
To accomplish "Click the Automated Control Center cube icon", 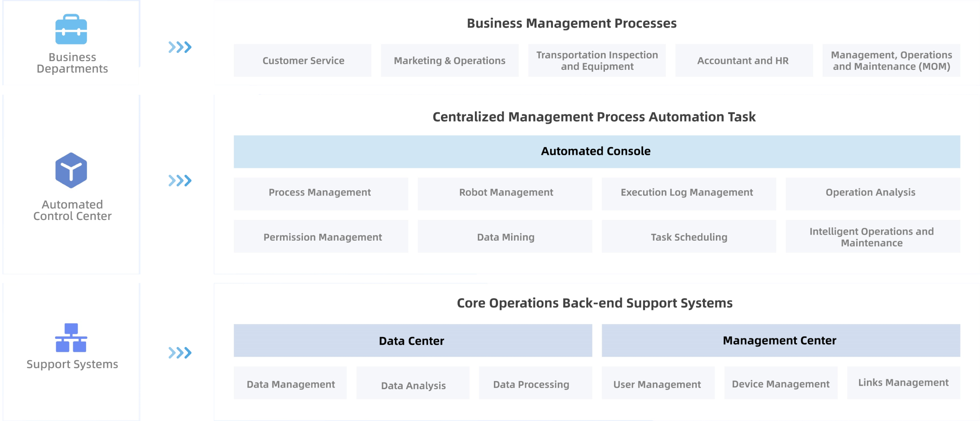I will (x=71, y=170).
